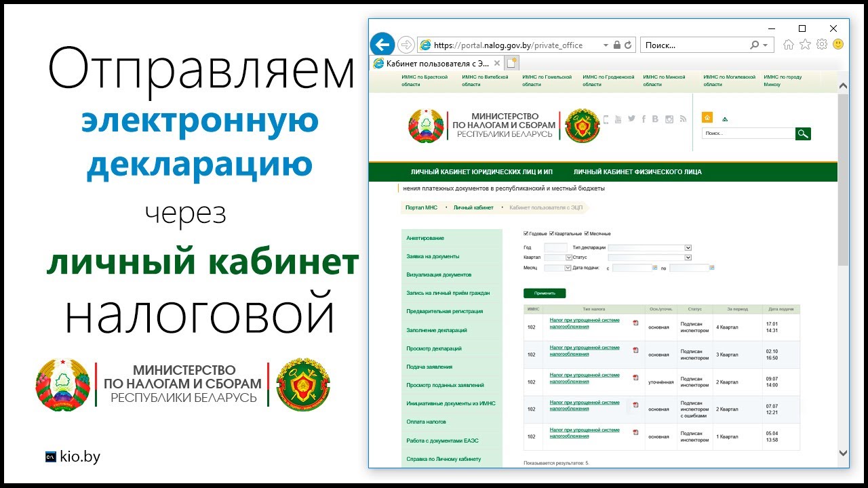Open the sitemap icon beside home icon
This screenshot has height=488, width=868.
tap(725, 119)
